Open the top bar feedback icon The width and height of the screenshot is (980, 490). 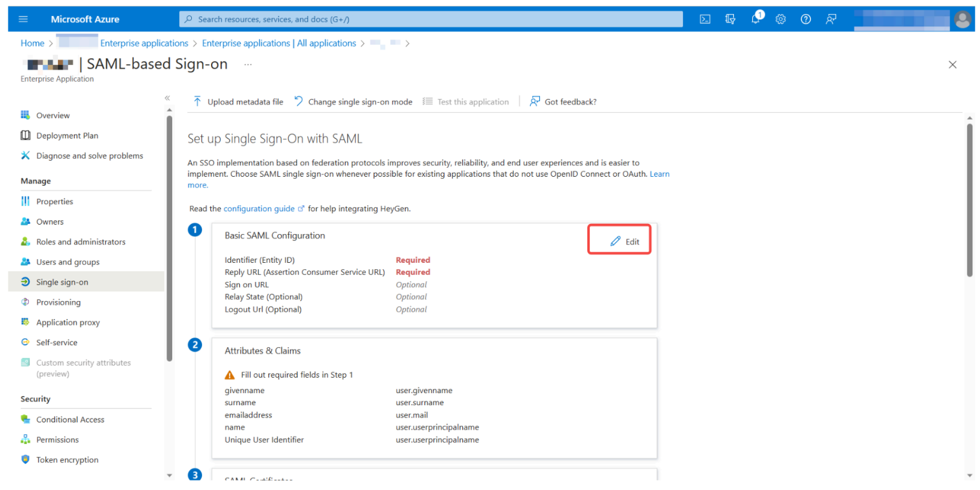pos(831,19)
